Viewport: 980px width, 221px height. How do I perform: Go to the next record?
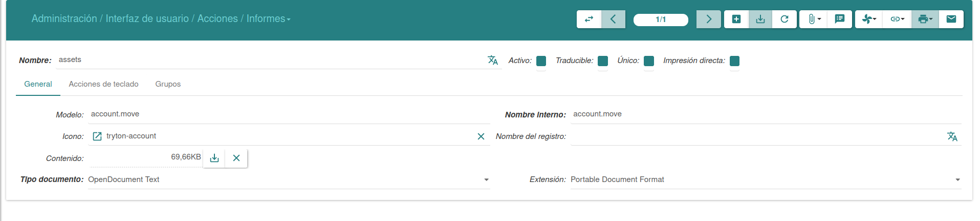tap(709, 19)
